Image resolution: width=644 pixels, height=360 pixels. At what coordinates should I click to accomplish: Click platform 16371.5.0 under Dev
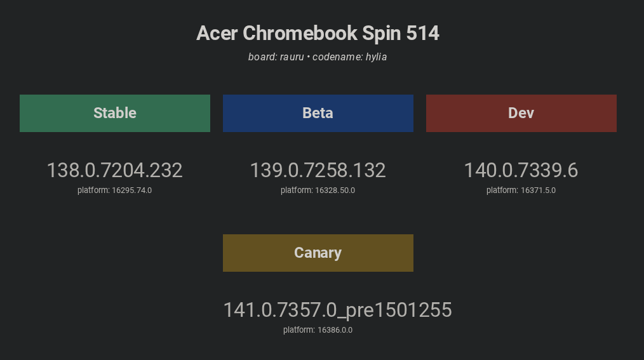[x=521, y=190]
